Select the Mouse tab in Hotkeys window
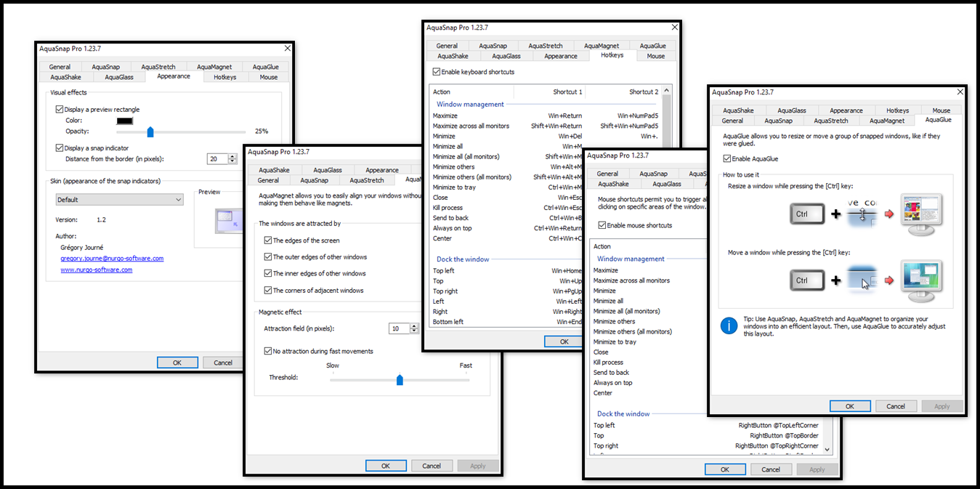 [655, 56]
